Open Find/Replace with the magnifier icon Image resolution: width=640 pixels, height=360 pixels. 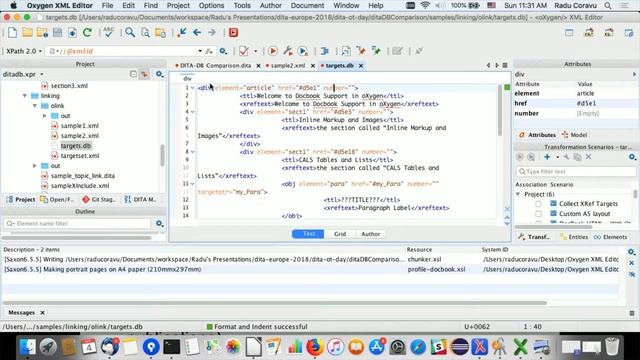130,33
